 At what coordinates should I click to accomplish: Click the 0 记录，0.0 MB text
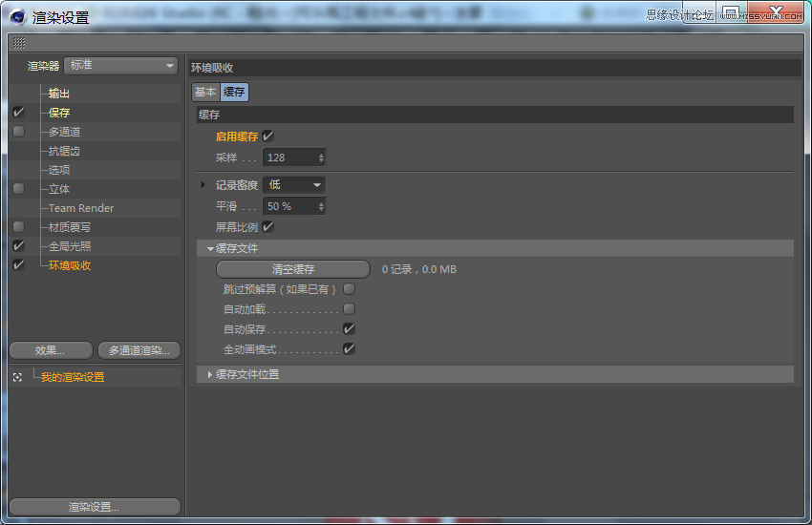(419, 269)
